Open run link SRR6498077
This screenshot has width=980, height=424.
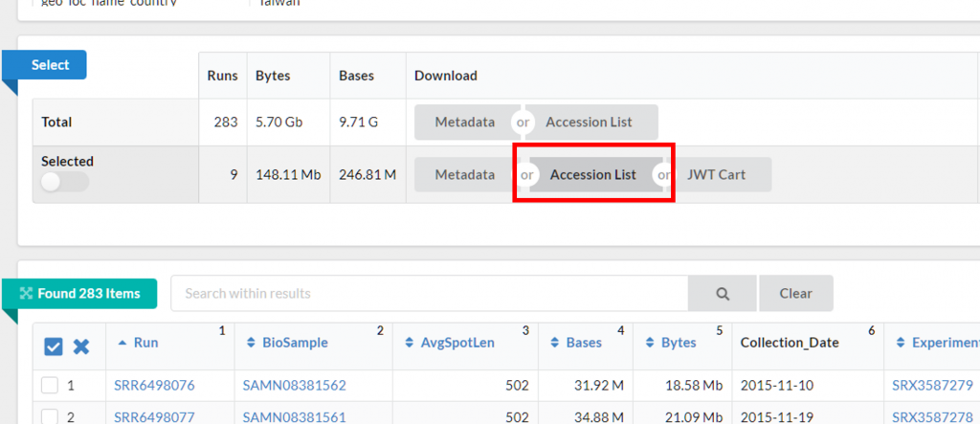[x=154, y=417]
